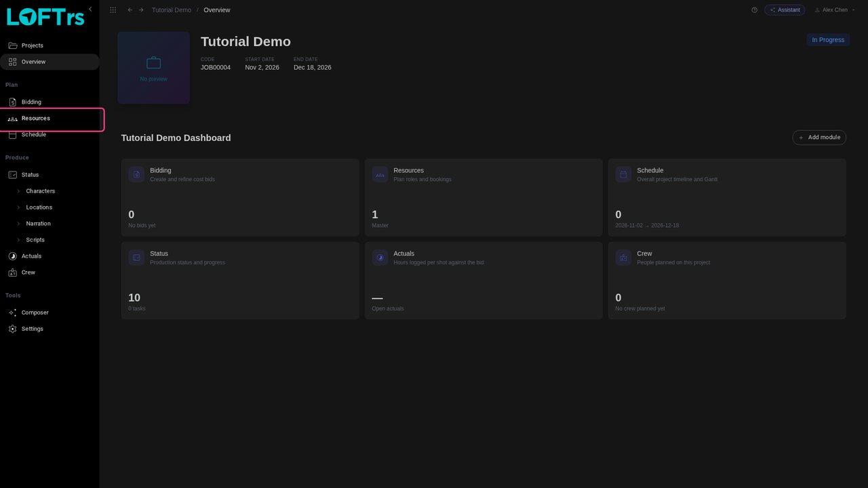Screen dimensions: 868x488
Task: Click the Nov 2, 2026 start date
Action: point(262,68)
